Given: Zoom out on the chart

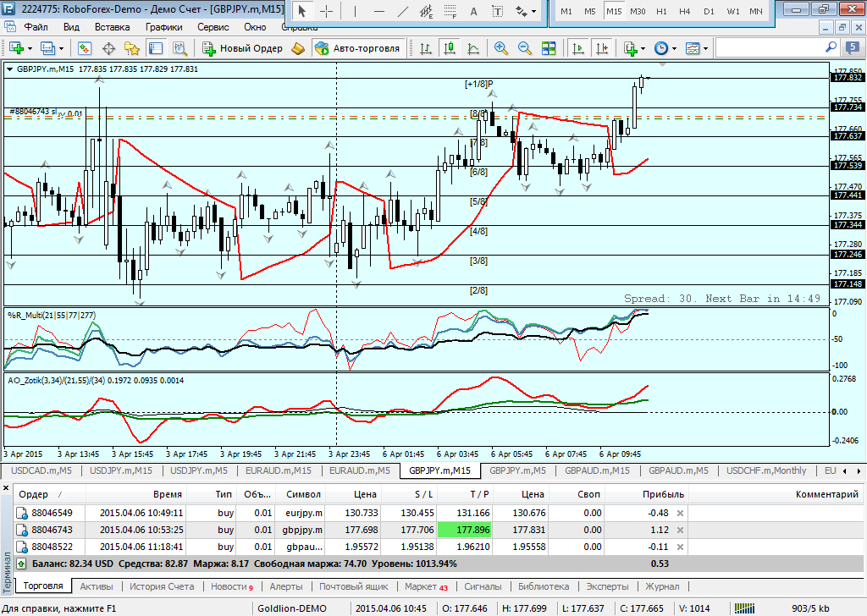Looking at the screenshot, I should pyautogui.click(x=525, y=48).
